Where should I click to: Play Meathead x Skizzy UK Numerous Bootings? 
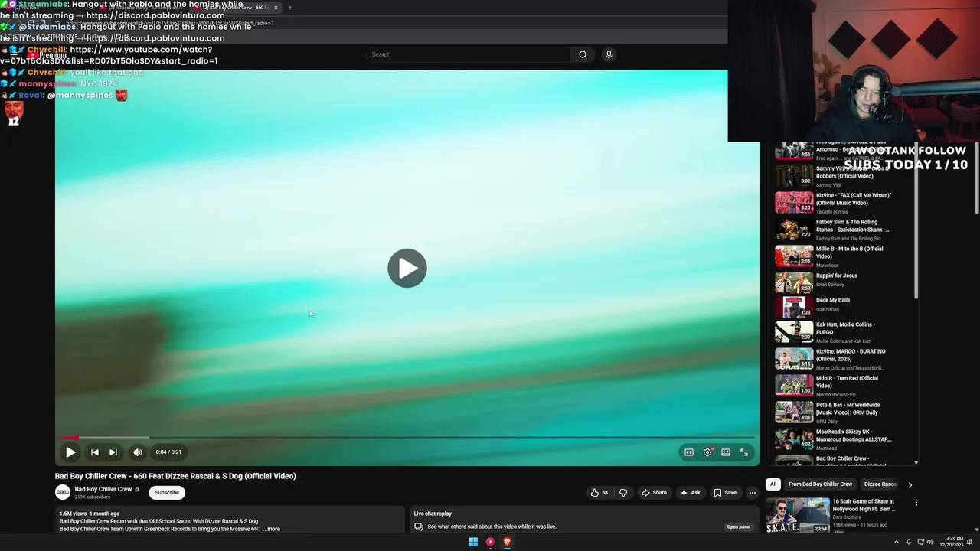pyautogui.click(x=835, y=439)
